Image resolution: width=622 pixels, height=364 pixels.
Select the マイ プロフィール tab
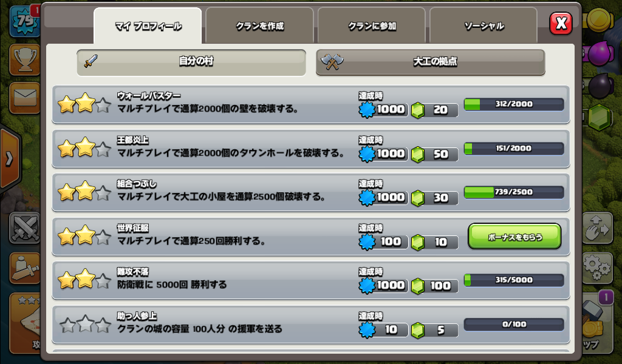point(148,25)
